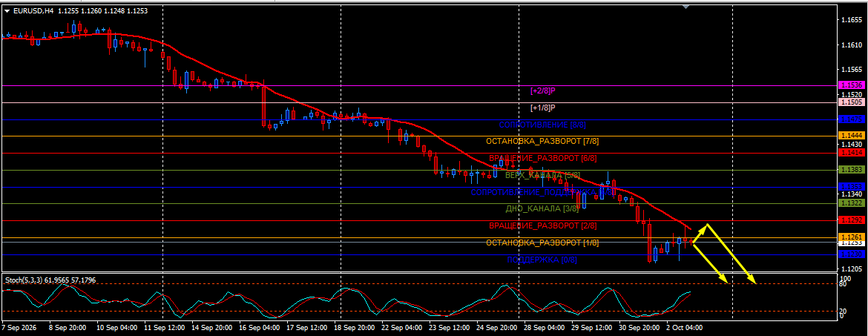
Task: Click the 11 Sep 12:00 time label
Action: coord(165,327)
